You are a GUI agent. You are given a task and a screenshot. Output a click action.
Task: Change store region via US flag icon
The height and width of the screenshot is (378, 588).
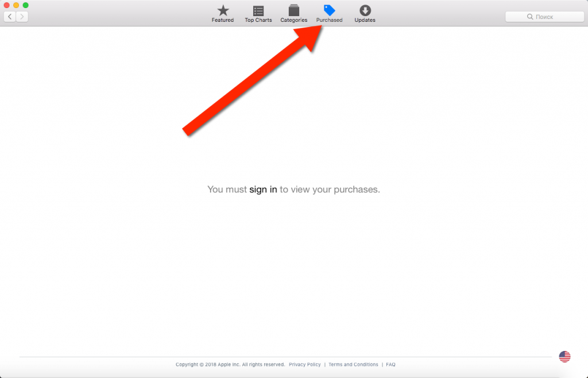(x=564, y=357)
